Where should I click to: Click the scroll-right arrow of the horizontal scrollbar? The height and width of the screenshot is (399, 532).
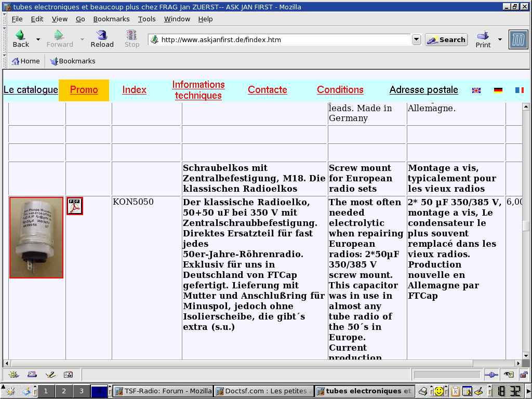coord(518,363)
